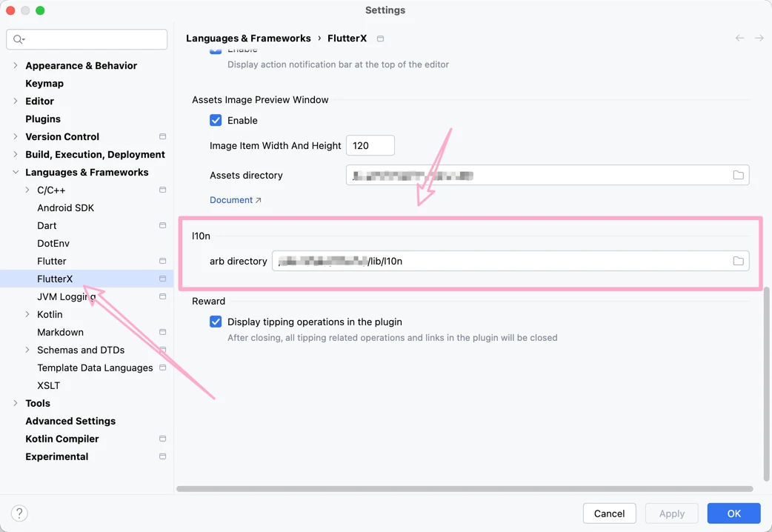Expand the Tools section
The width and height of the screenshot is (772, 532).
pyautogui.click(x=16, y=403)
